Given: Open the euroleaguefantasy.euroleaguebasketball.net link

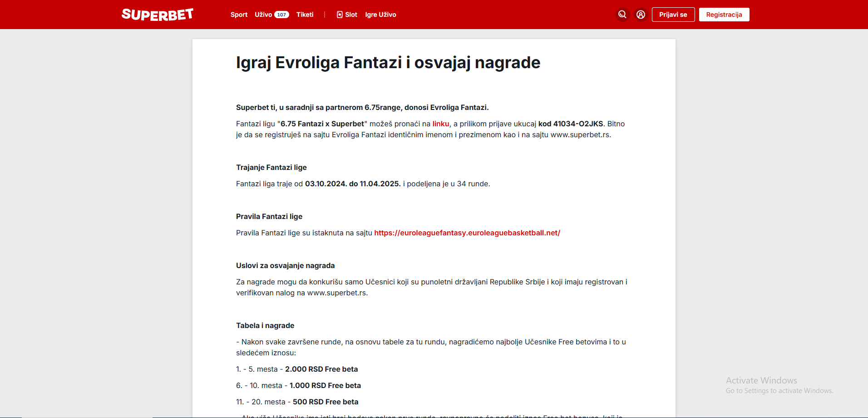Looking at the screenshot, I should coord(467,233).
